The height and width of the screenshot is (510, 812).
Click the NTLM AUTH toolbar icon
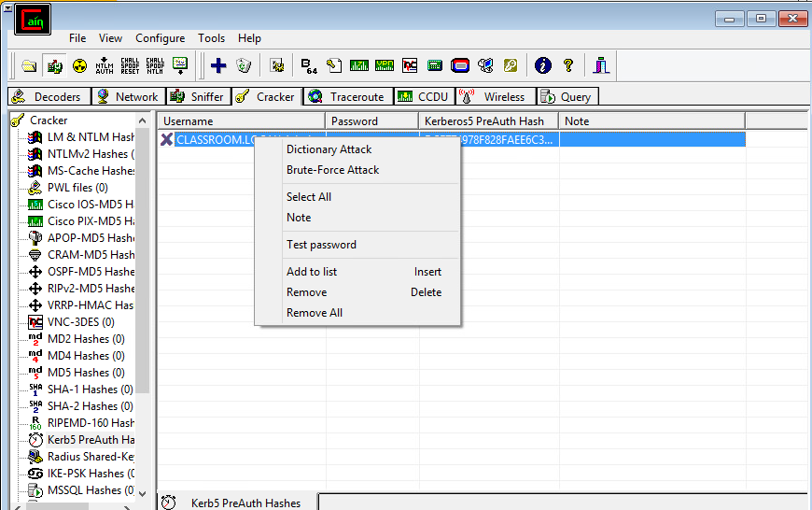[105, 65]
